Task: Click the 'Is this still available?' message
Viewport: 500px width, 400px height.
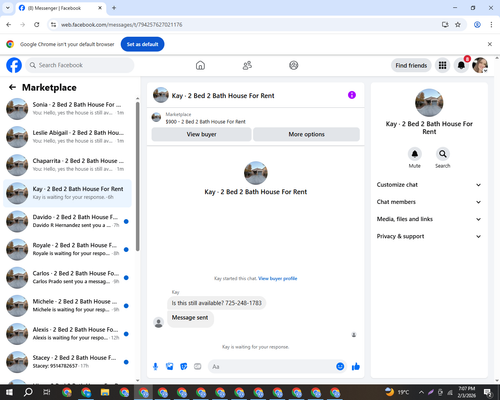Action: (216, 303)
